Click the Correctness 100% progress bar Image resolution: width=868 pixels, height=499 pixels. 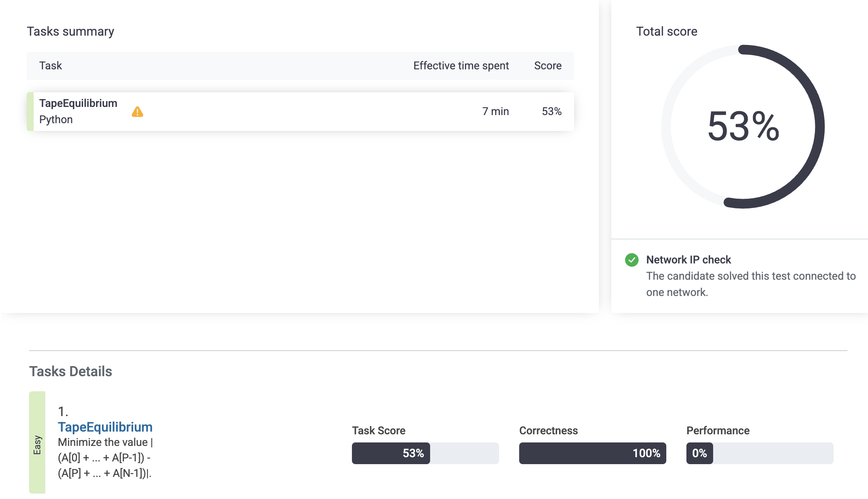pos(592,453)
